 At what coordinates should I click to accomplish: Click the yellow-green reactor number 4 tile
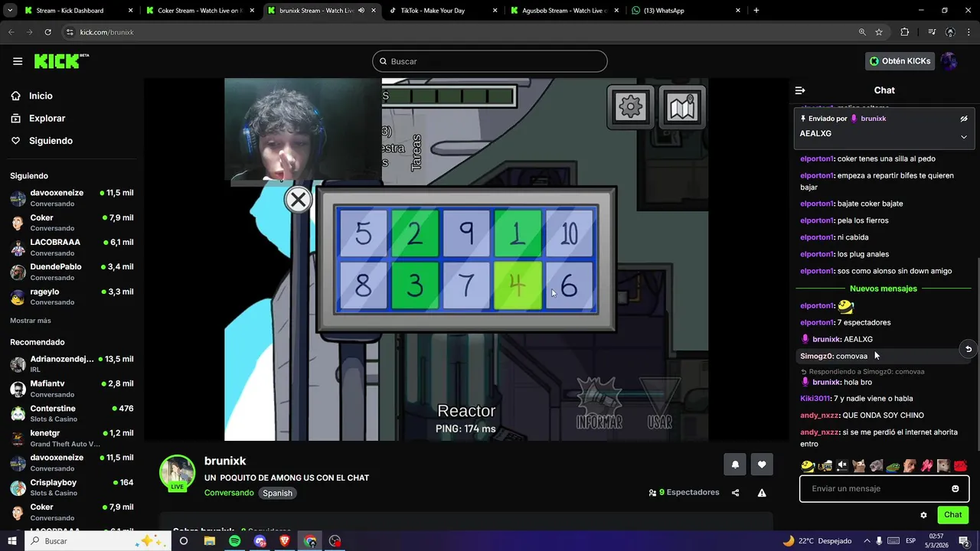(518, 286)
